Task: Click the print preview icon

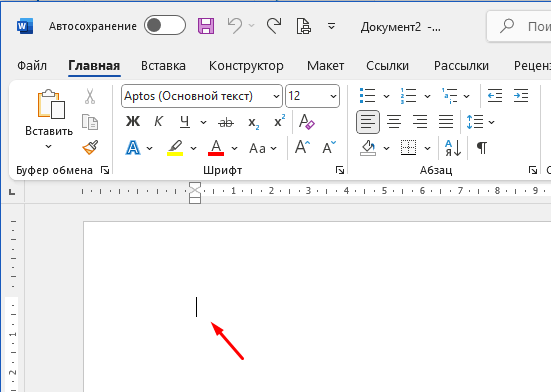Action: pyautogui.click(x=304, y=26)
